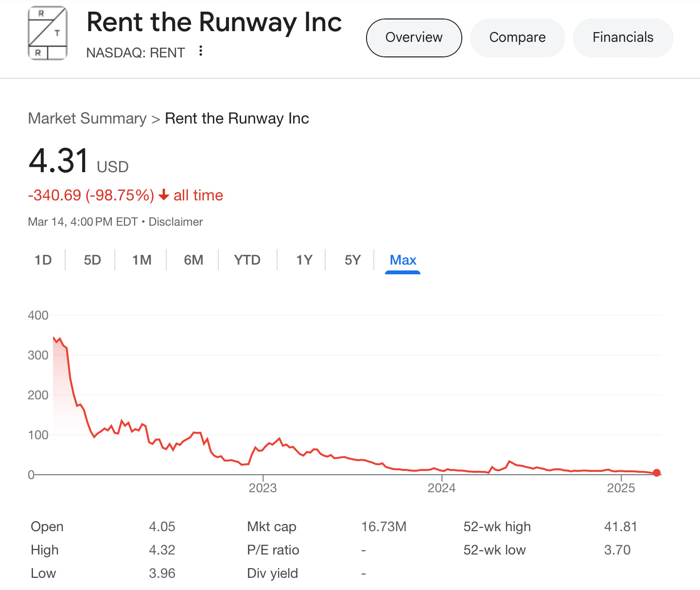700x590 pixels.
Task: Click the Div yield label
Action: click(x=273, y=573)
